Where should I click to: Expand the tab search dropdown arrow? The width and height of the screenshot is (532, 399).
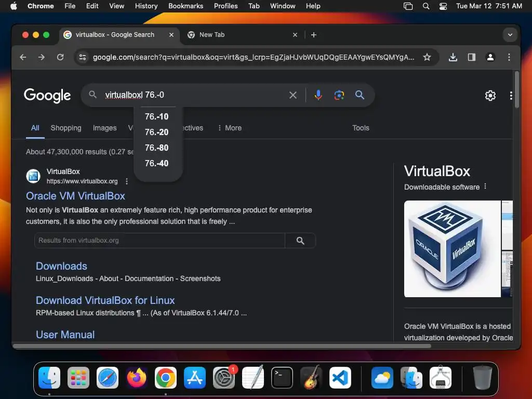tap(510, 35)
